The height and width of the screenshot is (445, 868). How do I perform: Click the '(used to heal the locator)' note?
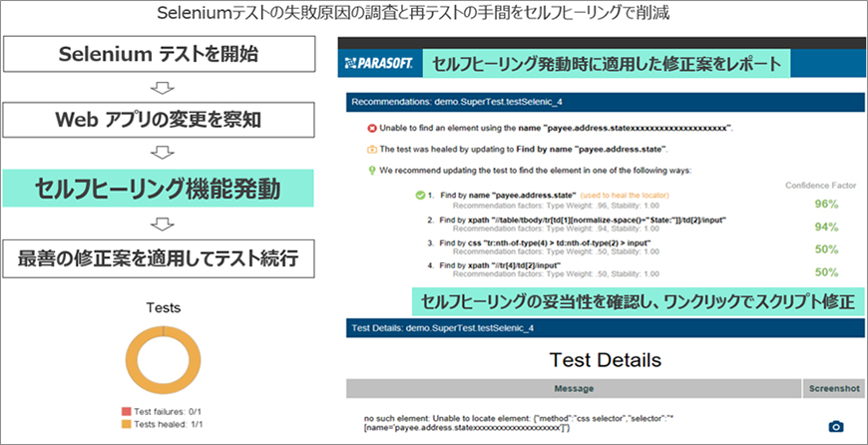625,196
